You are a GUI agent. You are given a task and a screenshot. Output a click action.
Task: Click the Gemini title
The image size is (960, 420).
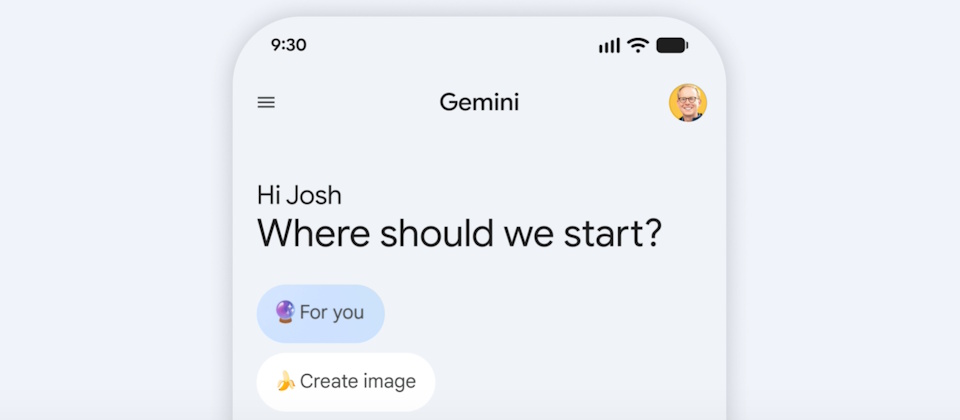(479, 102)
